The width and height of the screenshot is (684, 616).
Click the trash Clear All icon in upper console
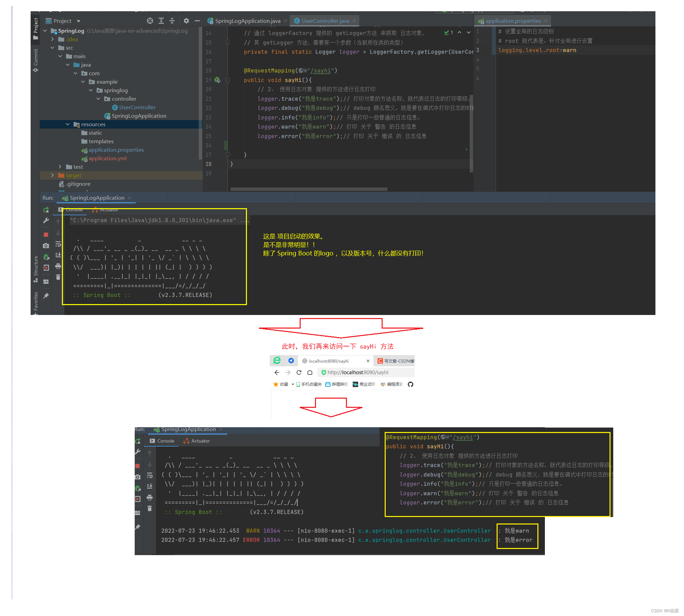click(58, 277)
